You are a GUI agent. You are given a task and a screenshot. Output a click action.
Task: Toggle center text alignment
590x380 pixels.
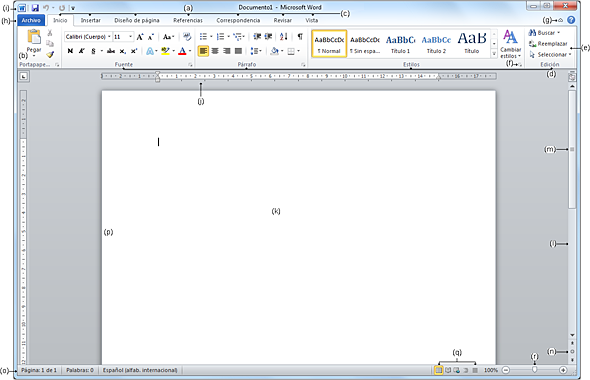point(215,51)
